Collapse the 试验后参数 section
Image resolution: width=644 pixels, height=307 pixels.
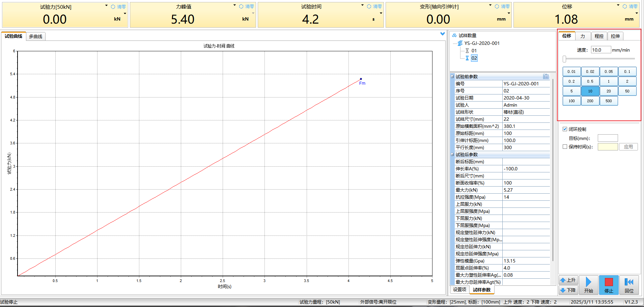452,155
